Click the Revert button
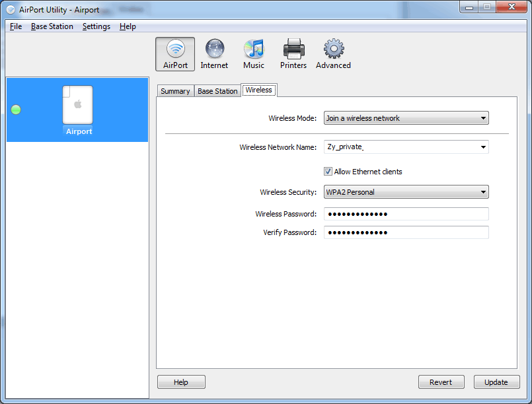 [441, 382]
